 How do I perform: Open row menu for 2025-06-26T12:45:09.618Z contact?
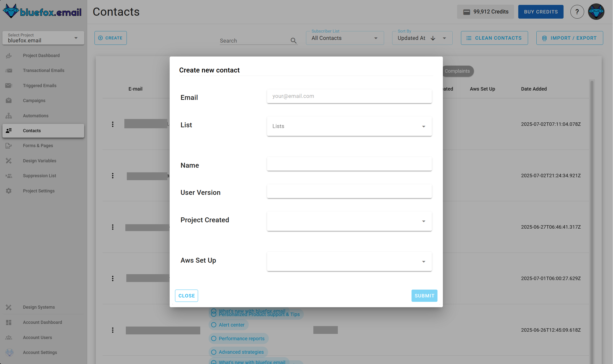click(113, 330)
